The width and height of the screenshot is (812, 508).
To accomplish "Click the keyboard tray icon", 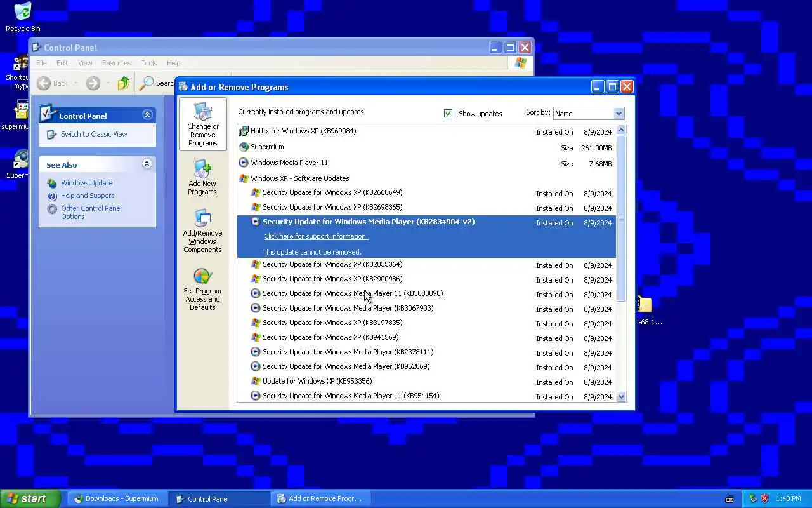I will pyautogui.click(x=730, y=499).
